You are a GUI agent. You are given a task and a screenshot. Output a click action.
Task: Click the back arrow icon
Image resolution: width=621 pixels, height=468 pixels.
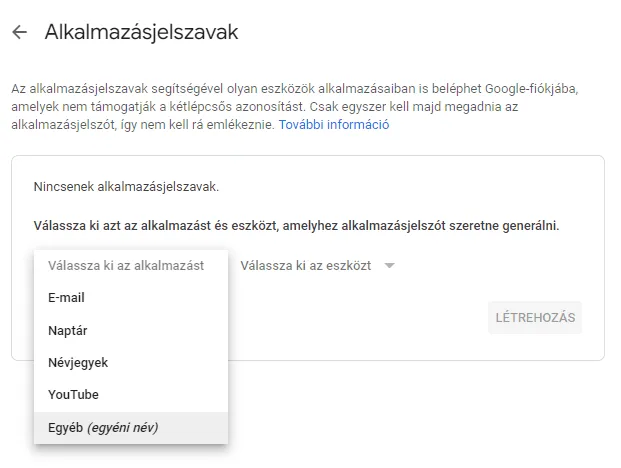pyautogui.click(x=19, y=33)
